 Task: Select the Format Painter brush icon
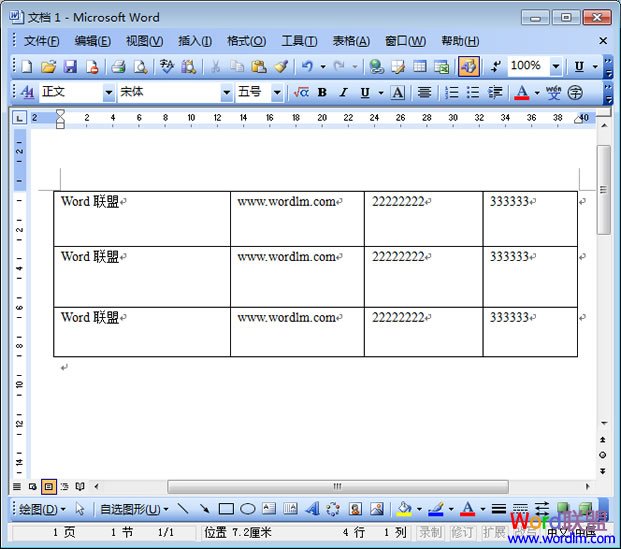click(281, 66)
